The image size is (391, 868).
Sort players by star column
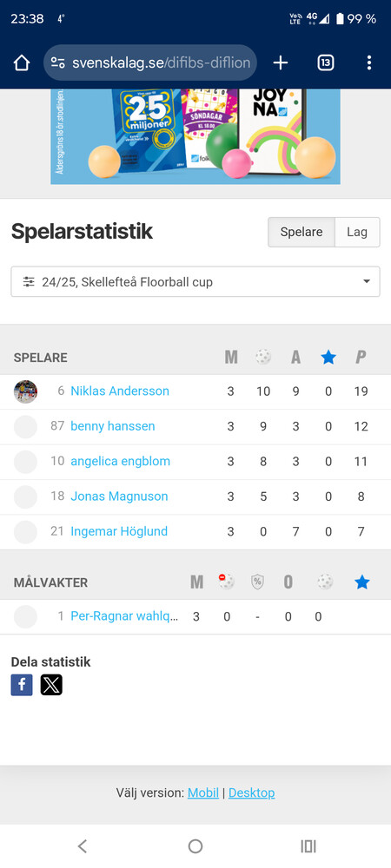pos(328,358)
